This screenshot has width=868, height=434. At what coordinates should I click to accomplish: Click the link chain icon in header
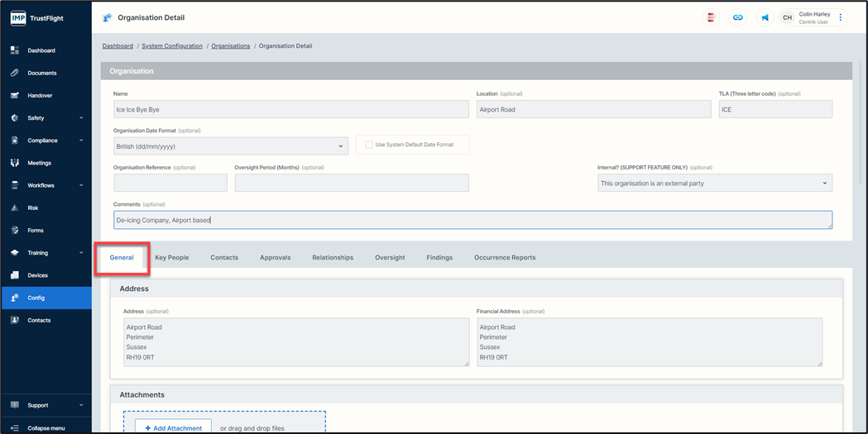[x=736, y=17]
